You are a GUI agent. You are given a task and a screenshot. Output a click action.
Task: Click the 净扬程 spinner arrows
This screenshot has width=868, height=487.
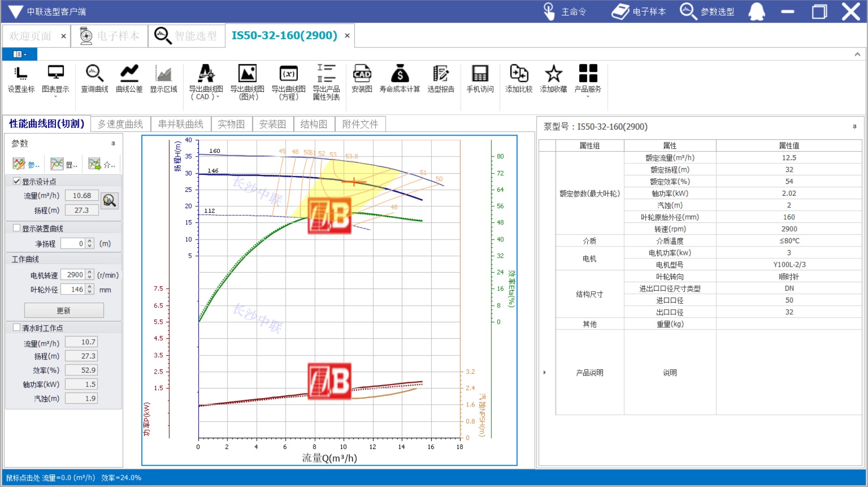tap(90, 243)
